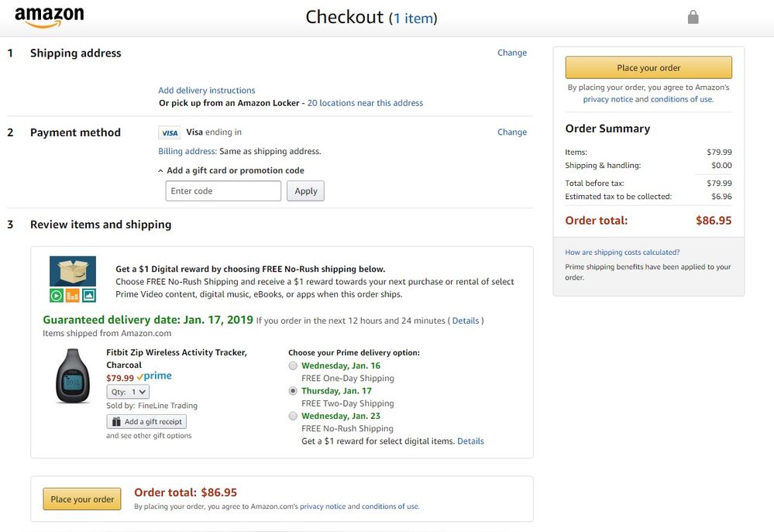
Task: Click the top Place your order button
Action: pos(648,67)
